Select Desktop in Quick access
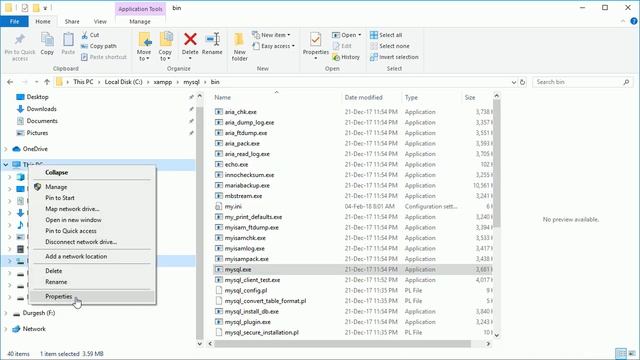The height and width of the screenshot is (360, 640). click(37, 97)
